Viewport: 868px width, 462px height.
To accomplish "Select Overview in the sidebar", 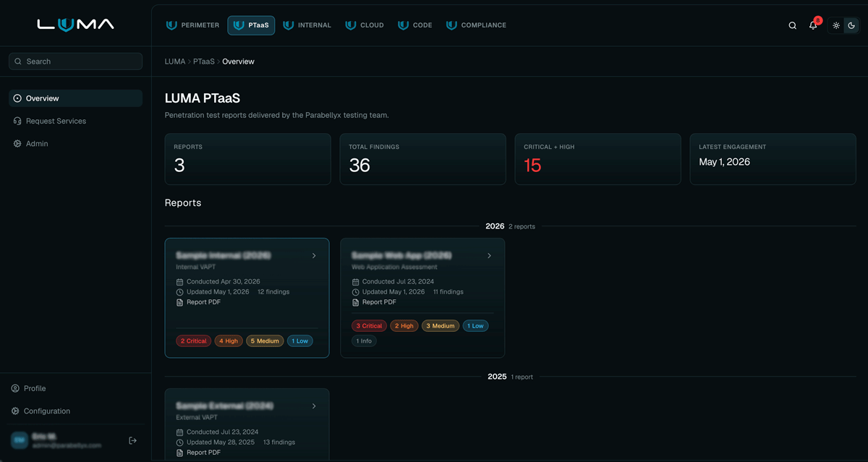I will [75, 98].
